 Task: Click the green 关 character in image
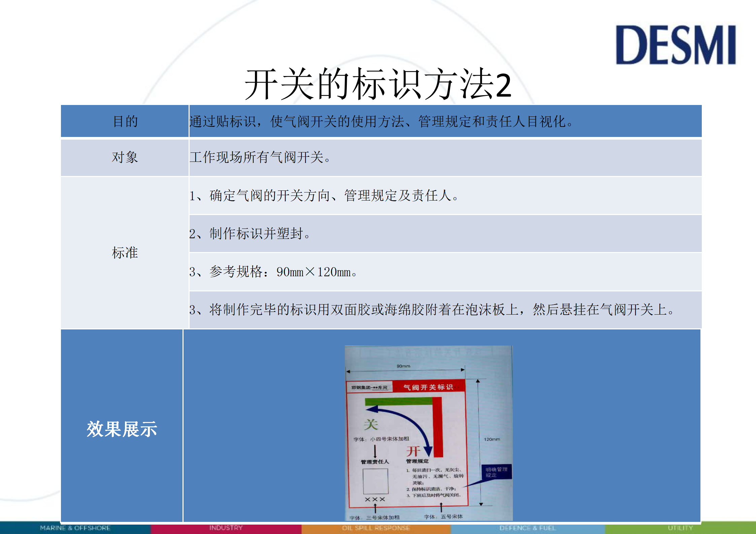click(x=371, y=424)
